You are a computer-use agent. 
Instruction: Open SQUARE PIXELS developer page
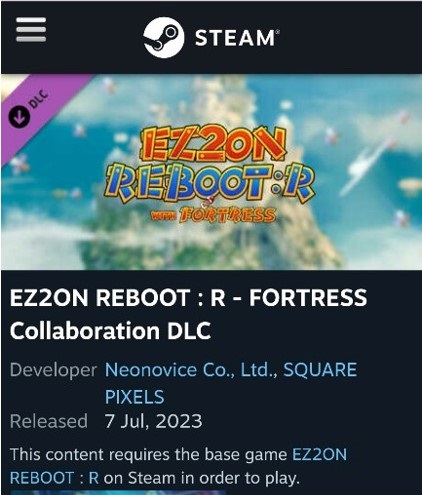coord(231,383)
